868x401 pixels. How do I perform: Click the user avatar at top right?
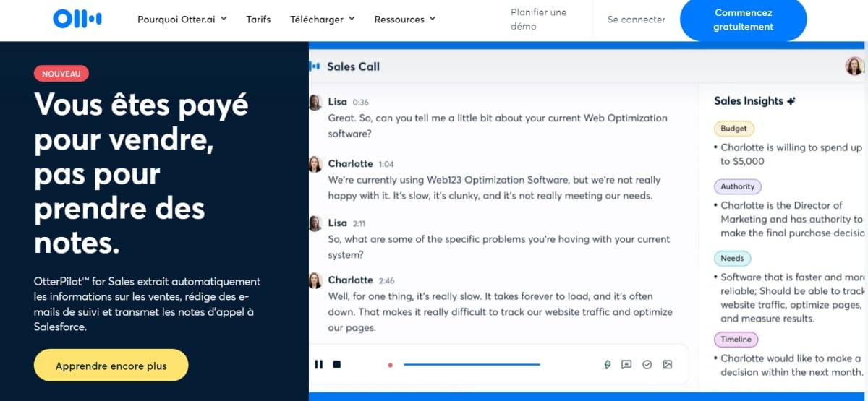(x=855, y=66)
